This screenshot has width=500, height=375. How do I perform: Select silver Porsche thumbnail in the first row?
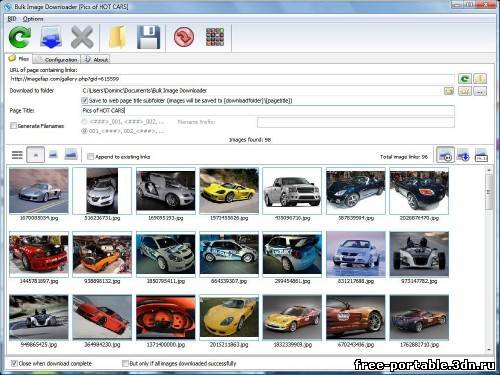coord(39,191)
